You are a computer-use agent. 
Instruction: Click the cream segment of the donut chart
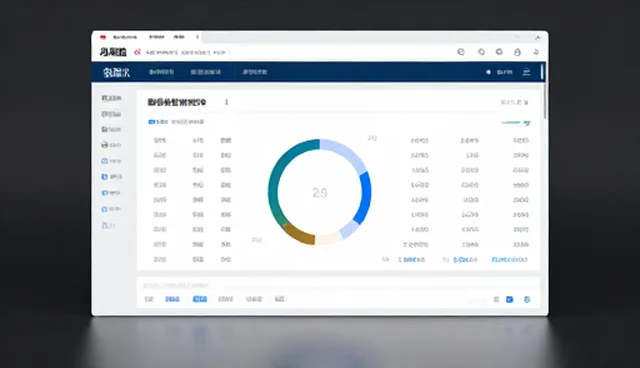point(328,239)
